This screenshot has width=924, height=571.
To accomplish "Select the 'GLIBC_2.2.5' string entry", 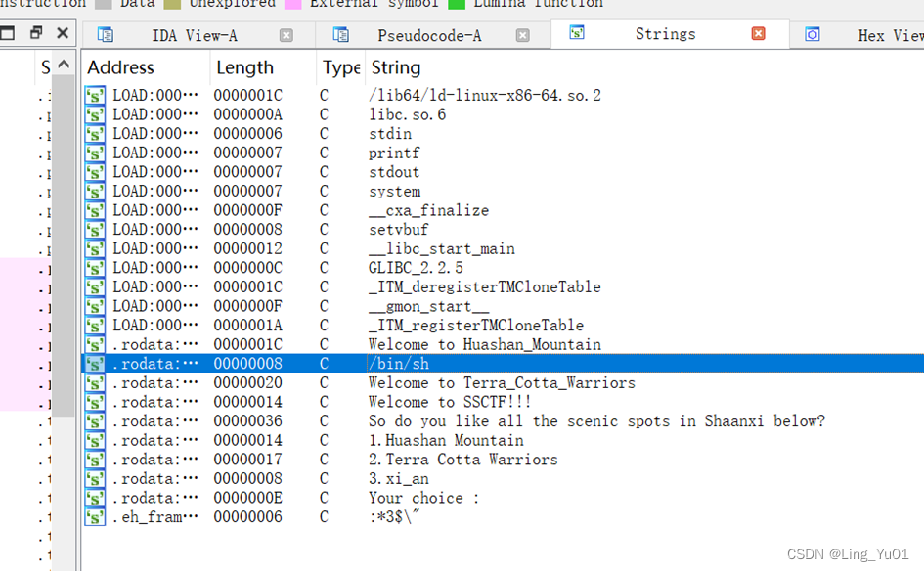I will [416, 268].
